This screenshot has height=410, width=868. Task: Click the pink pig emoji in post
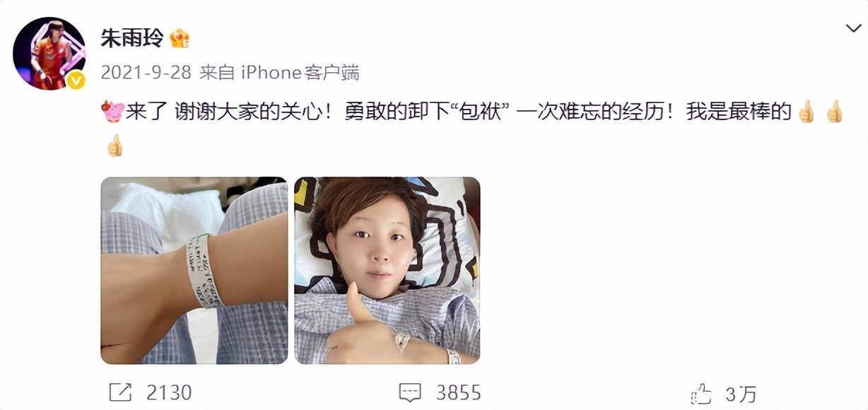112,111
